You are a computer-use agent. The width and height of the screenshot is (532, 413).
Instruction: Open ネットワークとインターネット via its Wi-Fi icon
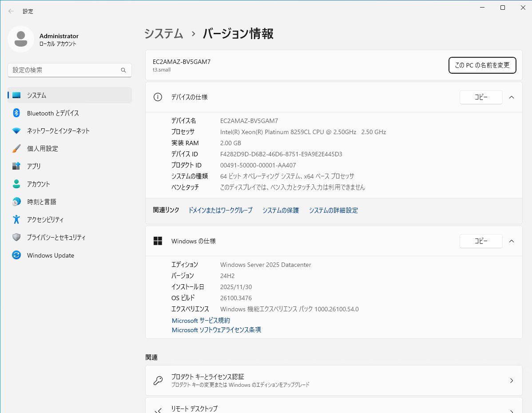16,131
